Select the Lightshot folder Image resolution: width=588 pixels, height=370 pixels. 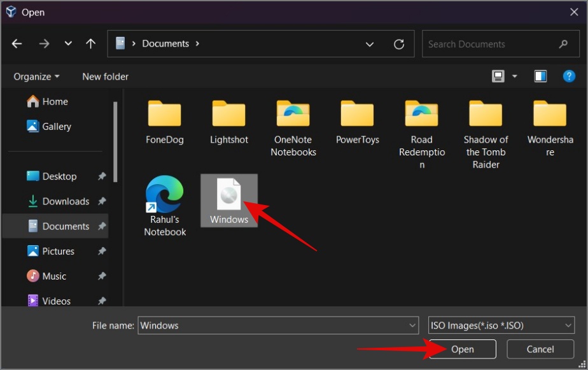tap(228, 122)
